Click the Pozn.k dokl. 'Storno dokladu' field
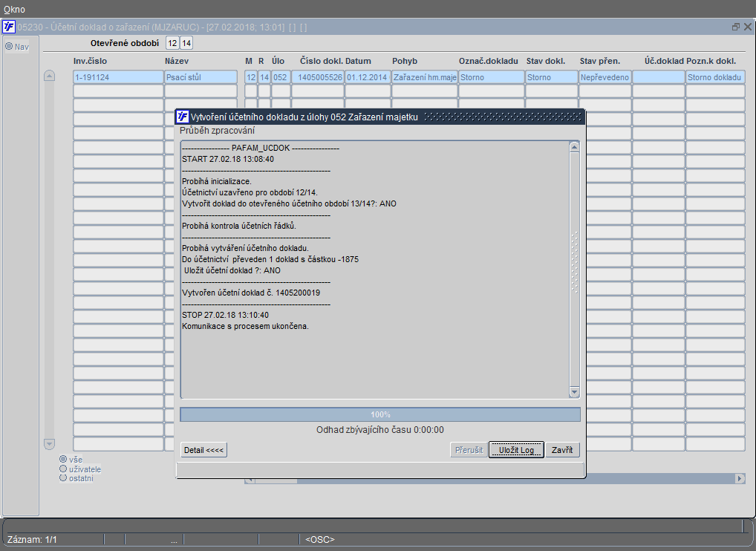 pos(715,77)
